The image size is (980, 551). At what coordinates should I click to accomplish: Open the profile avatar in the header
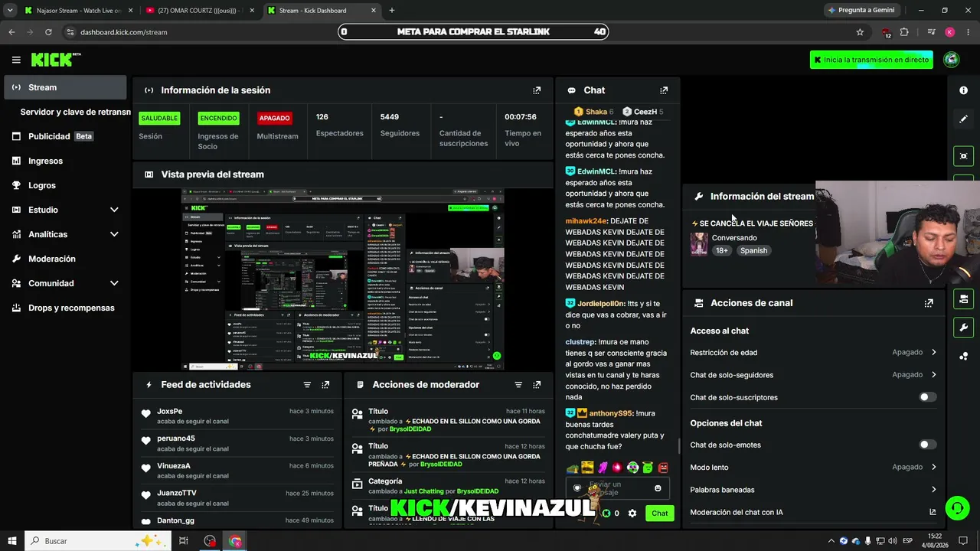952,60
